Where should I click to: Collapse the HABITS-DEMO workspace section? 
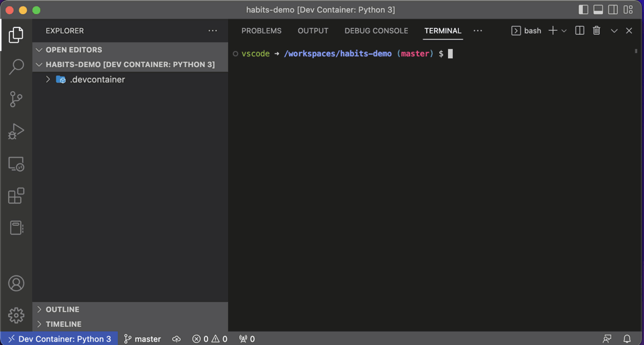point(130,64)
